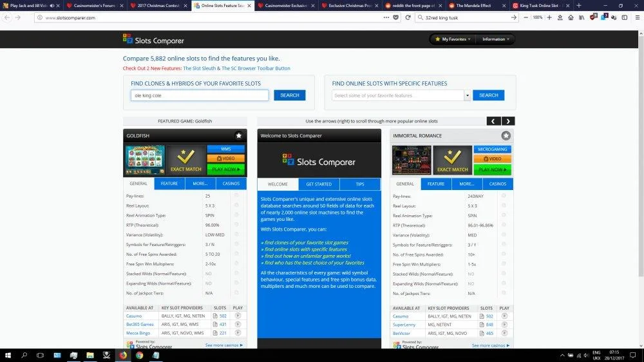644x362 pixels.
Task: Toggle Pay-lines selector in Goldfish card
Action: coord(236,196)
